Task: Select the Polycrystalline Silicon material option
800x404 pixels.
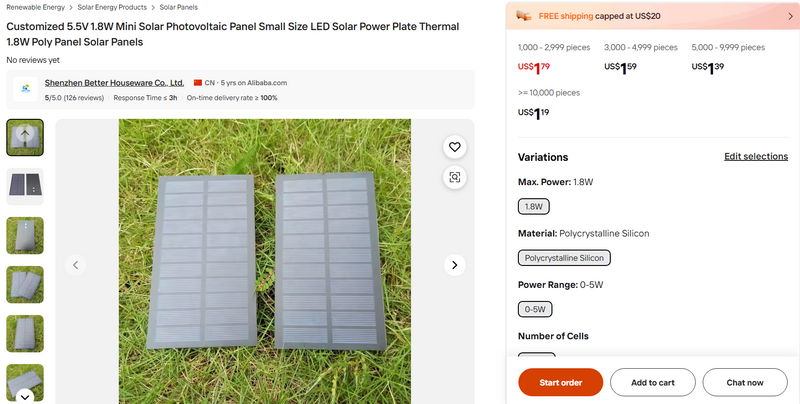Action: coord(564,258)
